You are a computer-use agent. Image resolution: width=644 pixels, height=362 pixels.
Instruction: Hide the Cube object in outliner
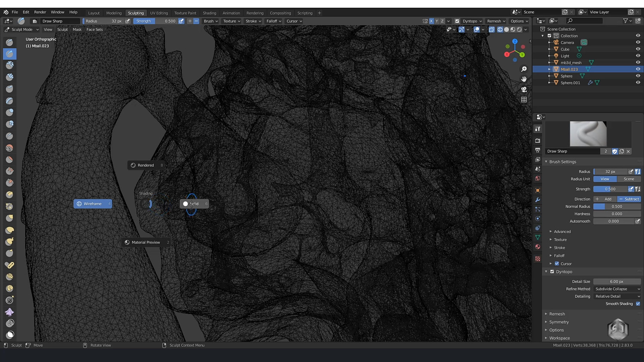[x=638, y=49]
